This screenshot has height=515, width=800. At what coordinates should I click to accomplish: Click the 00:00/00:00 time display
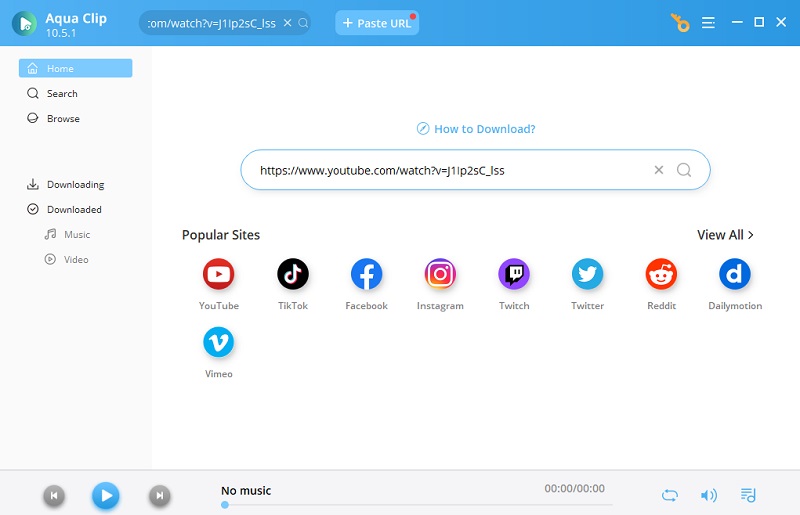coord(574,488)
